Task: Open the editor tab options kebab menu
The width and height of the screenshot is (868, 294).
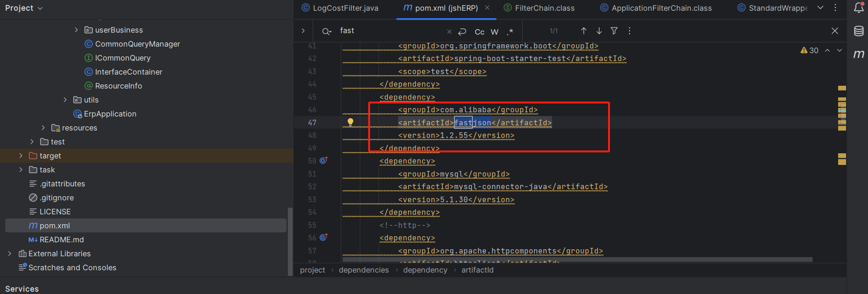Action: (835, 7)
